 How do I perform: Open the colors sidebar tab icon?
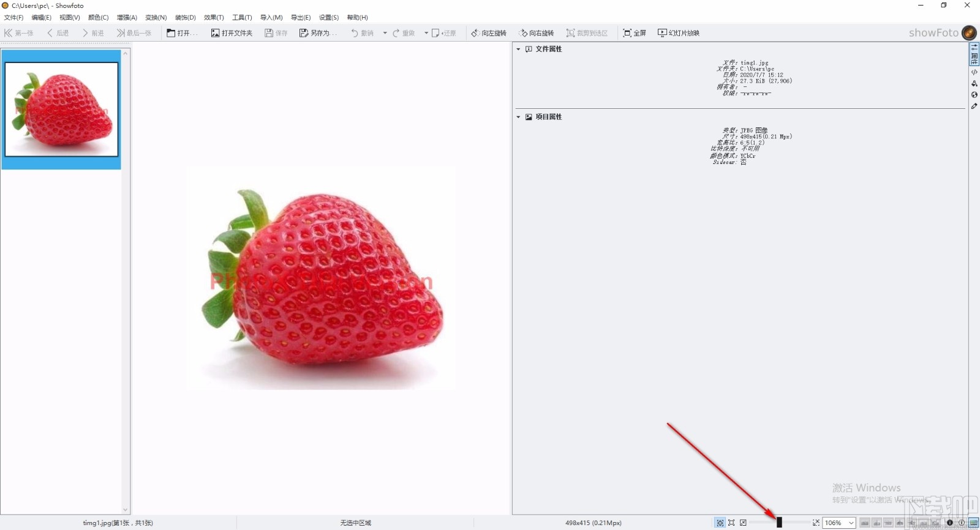point(974,83)
